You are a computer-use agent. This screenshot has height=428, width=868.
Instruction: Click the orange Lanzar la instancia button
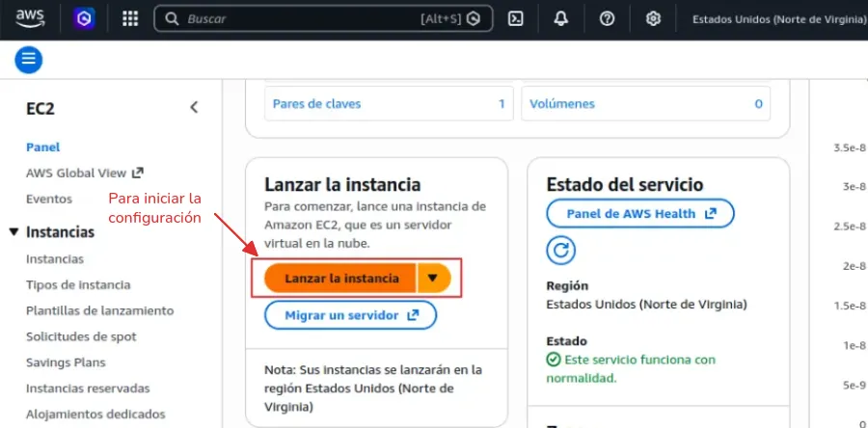click(x=340, y=279)
